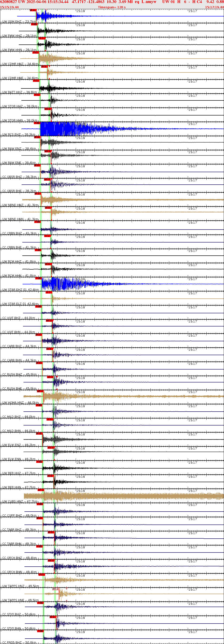Select UW NBND HNZ 41.3km station label
This screenshot has height=644, width=224.
tap(20, 205)
